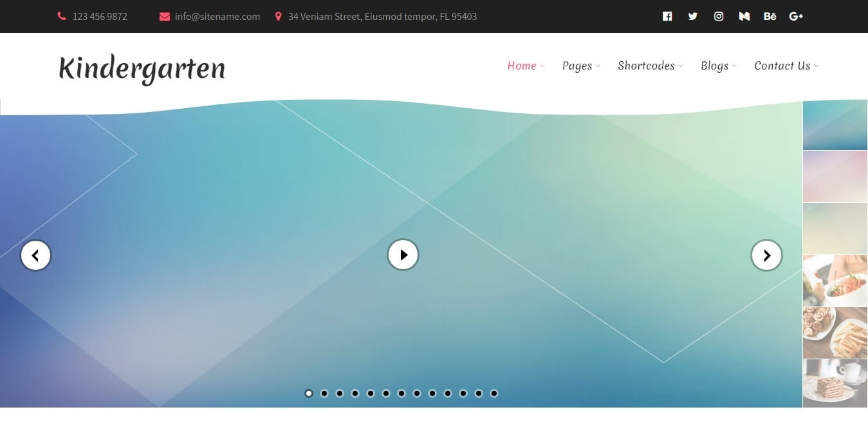Screen dimensions: 868x423
Task: Select the last slider pagination dot
Action: (494, 393)
